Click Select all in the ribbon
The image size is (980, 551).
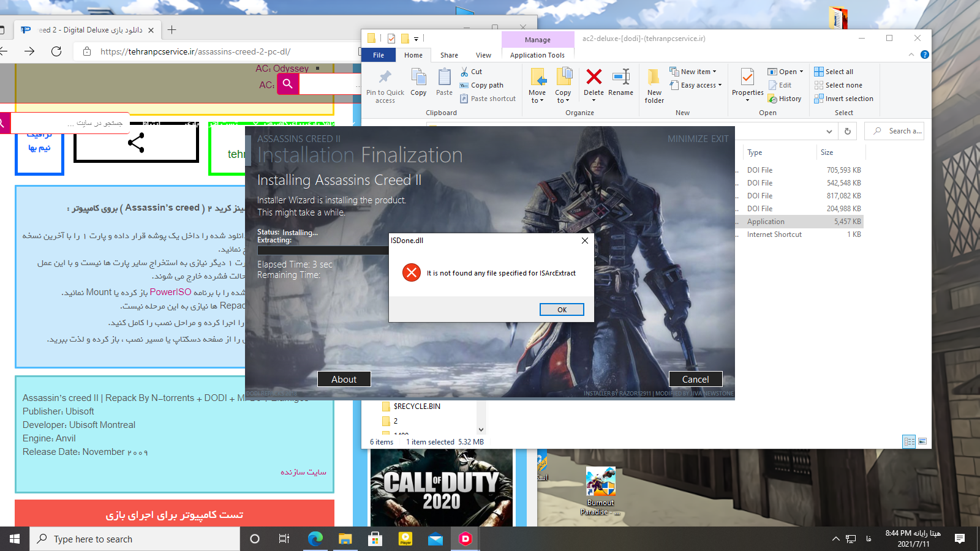[839, 72]
